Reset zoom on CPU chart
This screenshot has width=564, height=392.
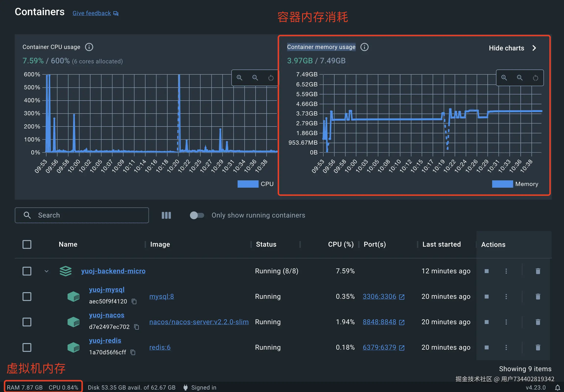coord(271,78)
